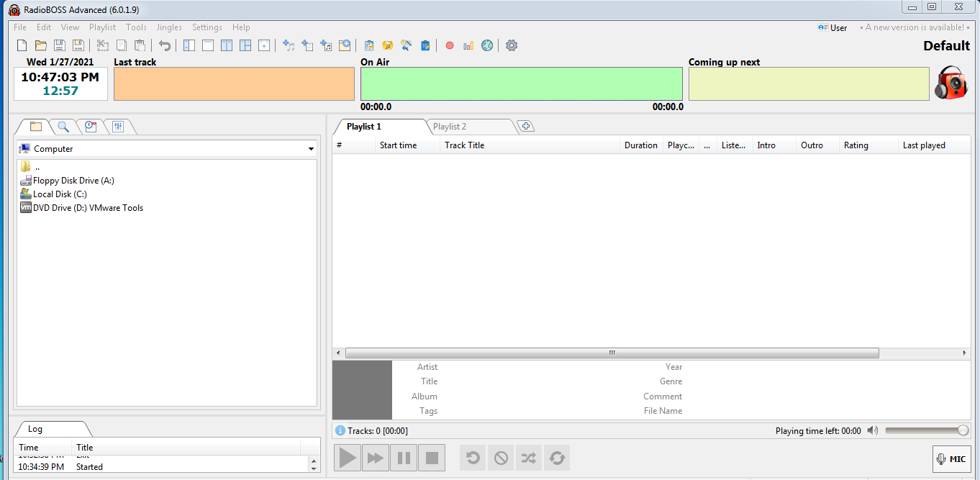The width and height of the screenshot is (980, 480).
Task: Toggle the MIC button
Action: (x=951, y=459)
